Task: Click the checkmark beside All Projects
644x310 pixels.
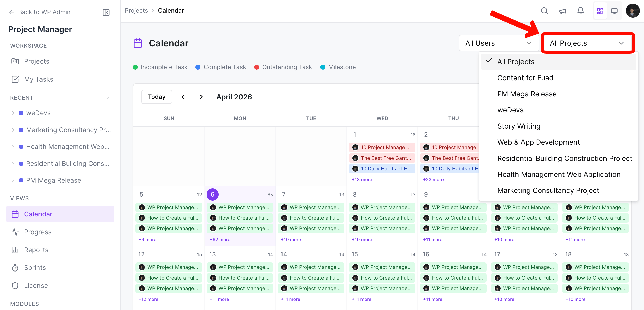Action: point(489,61)
